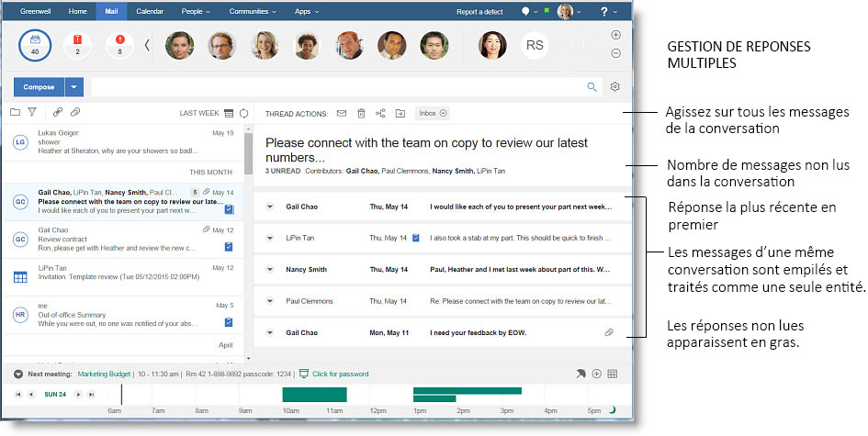Delete the thread with trash icon
The image size is (868, 436).
click(x=361, y=114)
